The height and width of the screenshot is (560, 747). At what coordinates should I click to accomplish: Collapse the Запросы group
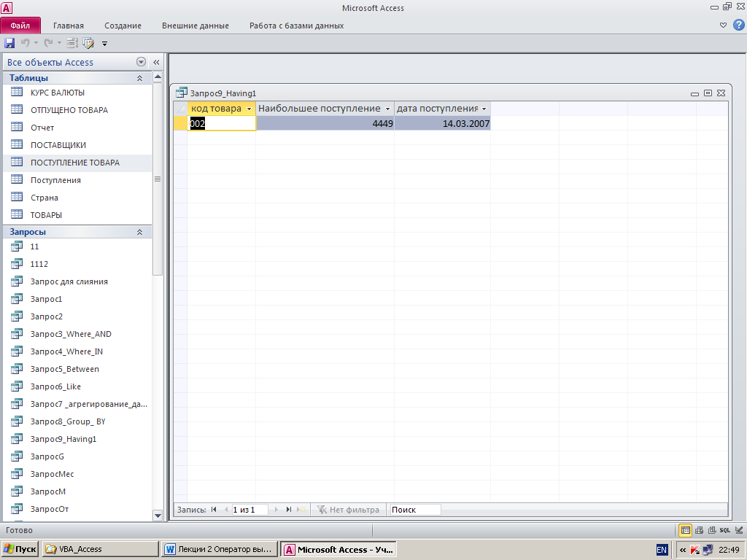[139, 232]
